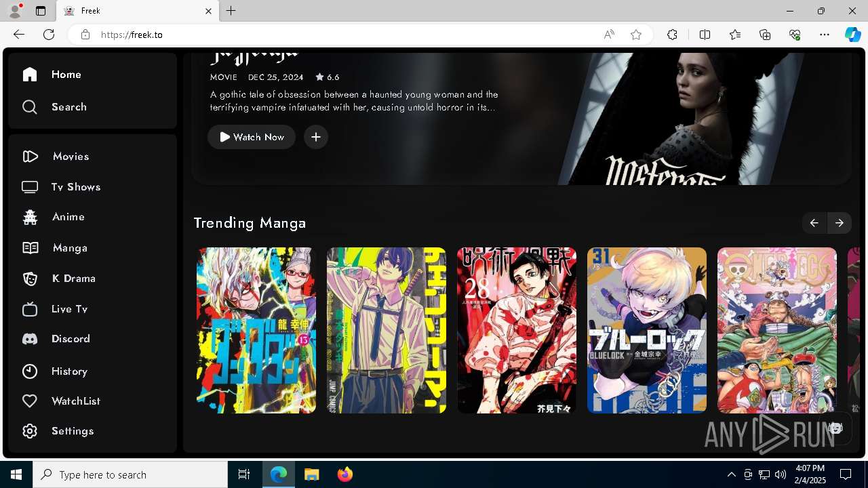This screenshot has height=488, width=868.
Task: Open the Manga section label
Action: click(70, 248)
